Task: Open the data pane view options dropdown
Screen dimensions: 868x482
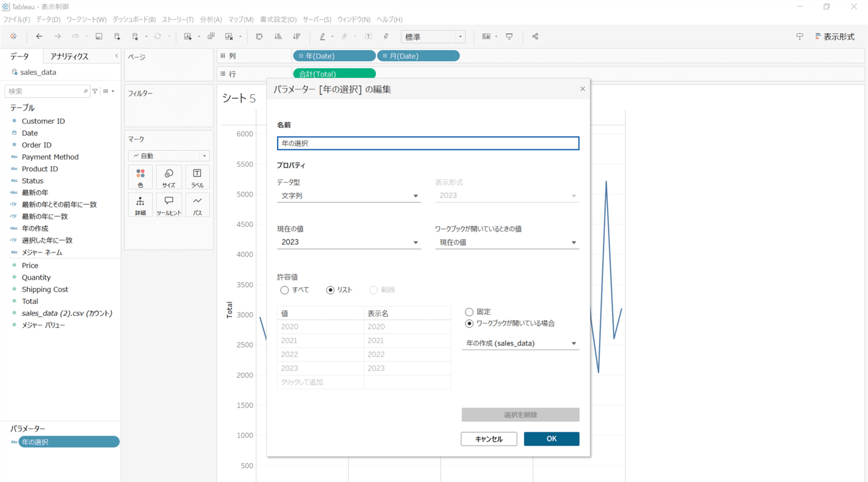Action: (108, 91)
